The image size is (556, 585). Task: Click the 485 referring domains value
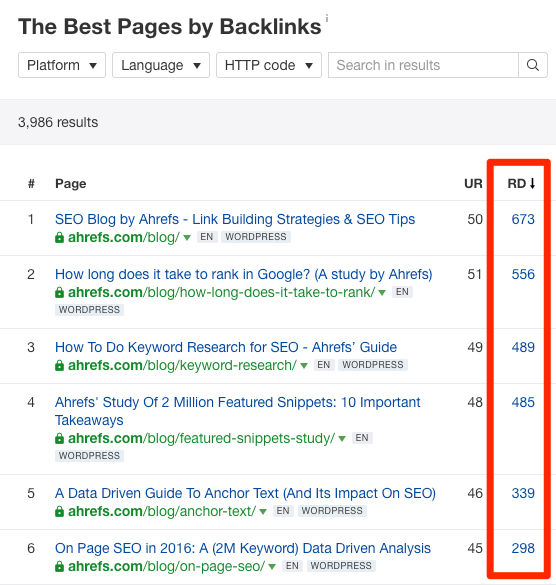pos(523,403)
